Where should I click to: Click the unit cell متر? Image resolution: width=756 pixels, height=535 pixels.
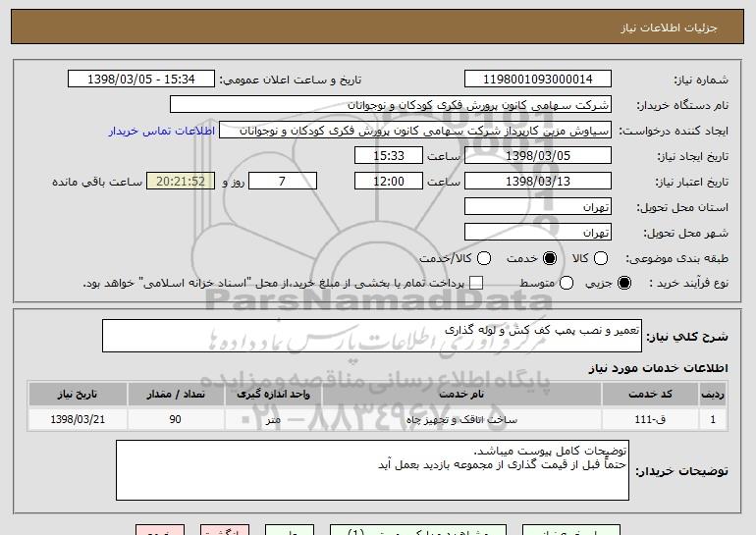[x=273, y=419]
